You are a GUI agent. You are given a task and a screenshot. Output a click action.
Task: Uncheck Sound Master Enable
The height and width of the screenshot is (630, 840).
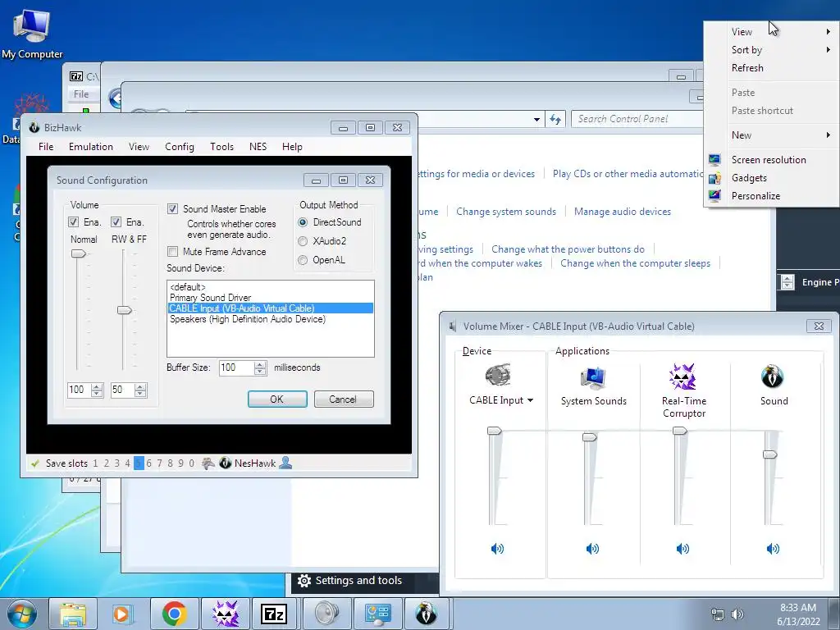pos(172,209)
